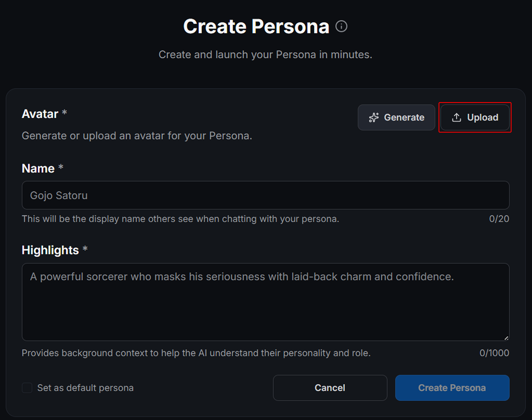Enable the Set as default persona checkbox
The width and height of the screenshot is (532, 420).
click(27, 388)
